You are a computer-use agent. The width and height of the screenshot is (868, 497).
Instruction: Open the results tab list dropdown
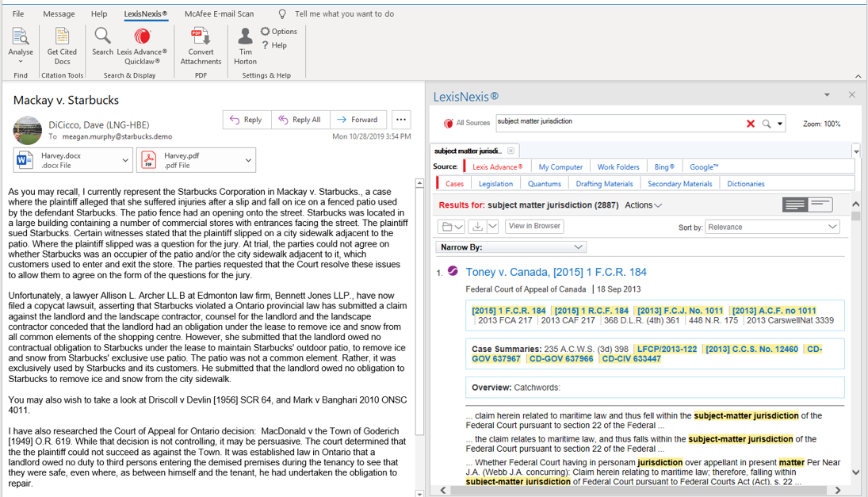point(856,151)
